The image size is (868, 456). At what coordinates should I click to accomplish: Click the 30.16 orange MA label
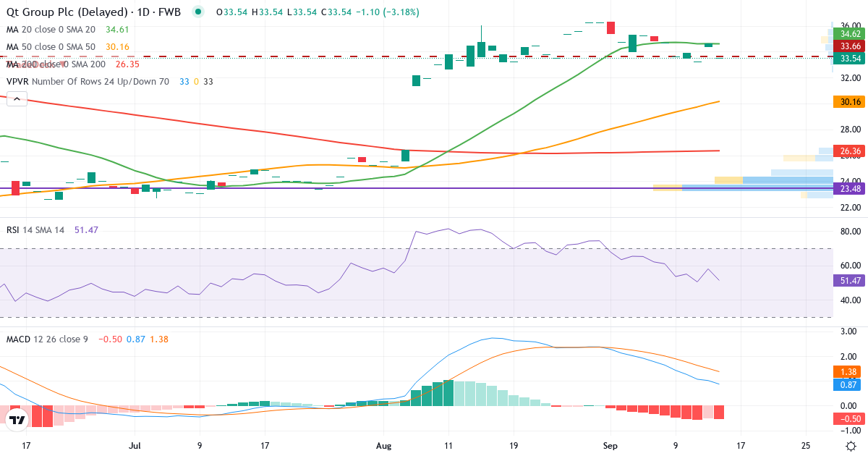(850, 102)
